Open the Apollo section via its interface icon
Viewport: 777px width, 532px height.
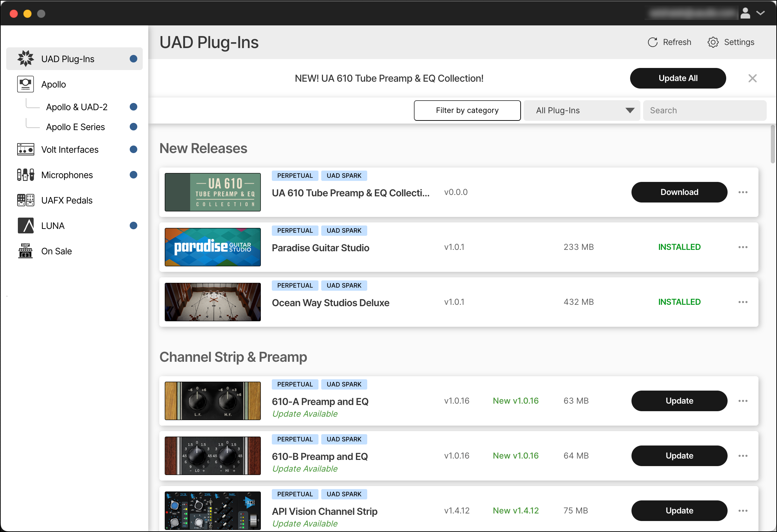25,84
